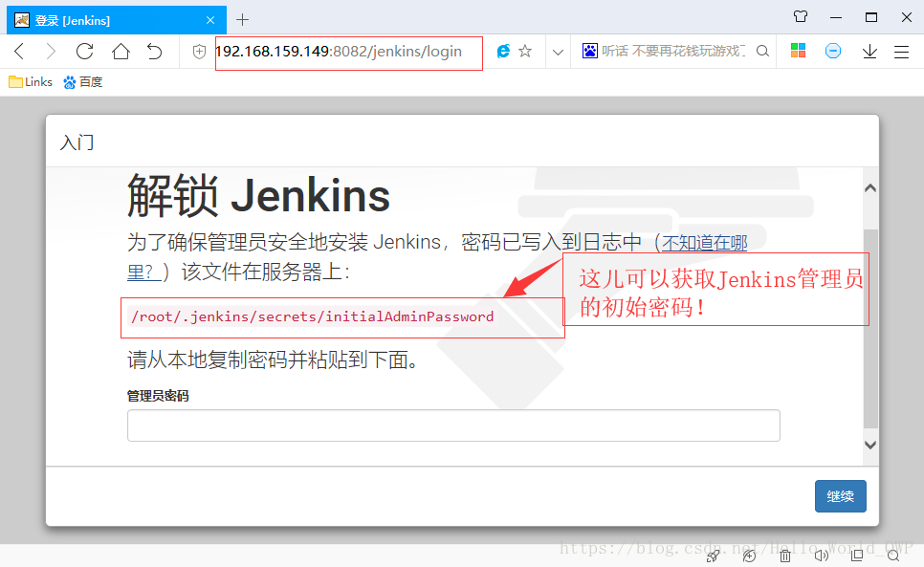924x567 pixels.
Task: Minimize the browser window
Action: point(836,17)
